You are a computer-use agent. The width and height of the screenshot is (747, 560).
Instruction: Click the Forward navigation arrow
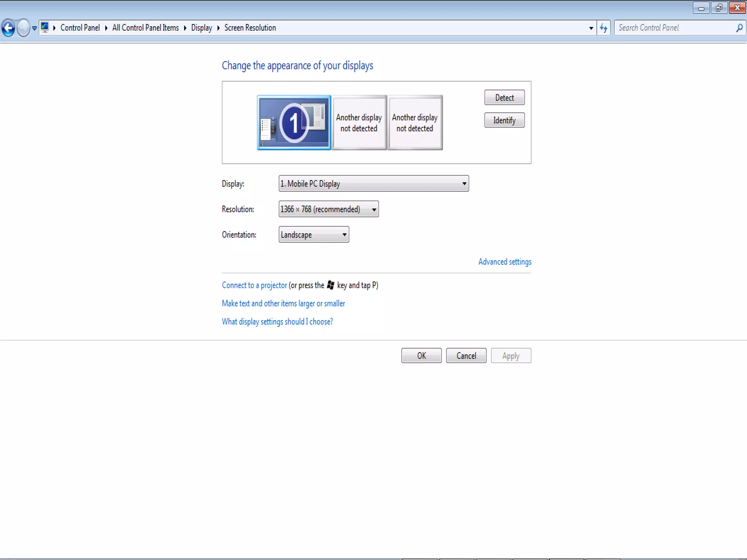click(24, 28)
